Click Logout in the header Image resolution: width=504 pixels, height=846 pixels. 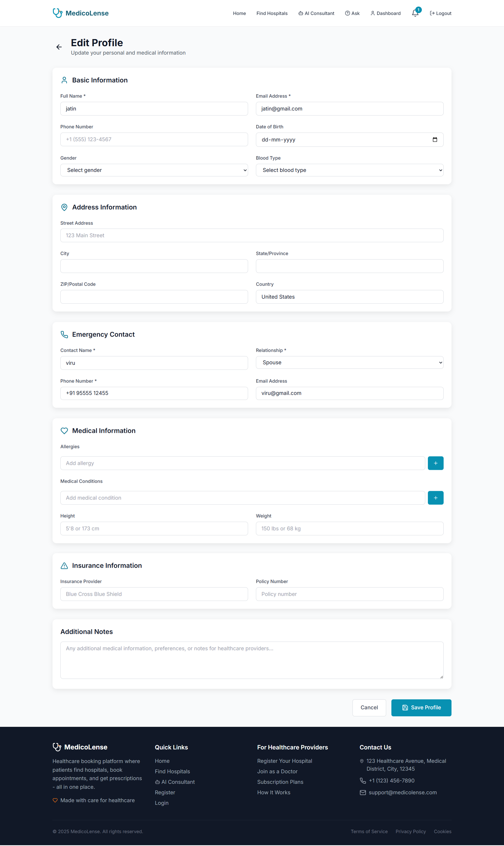440,13
